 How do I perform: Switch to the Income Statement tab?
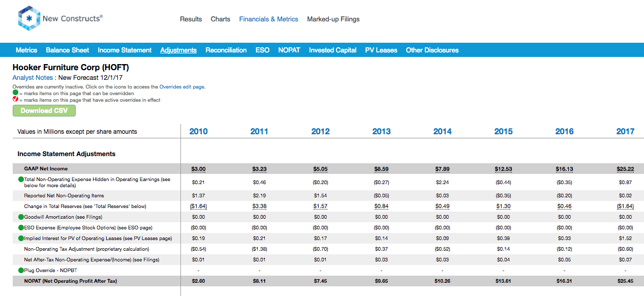point(125,50)
